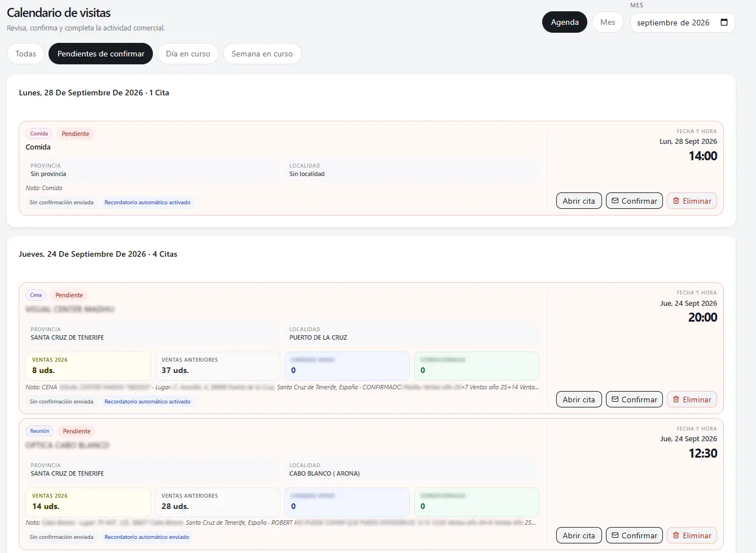Click 'Sin confirmación enviada' on Cena card
This screenshot has height=553, width=756.
(x=61, y=402)
